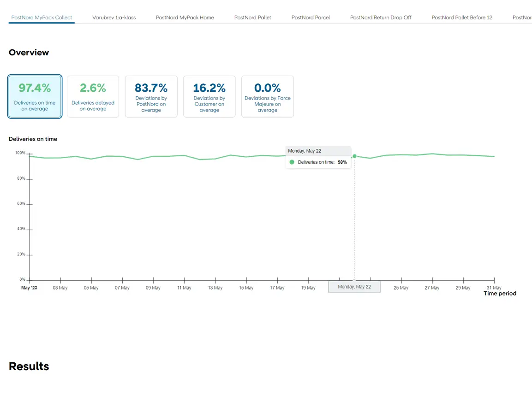Viewport: 532px width, 402px height.
Task: Switch to the PostNord Parcel tab
Action: (x=311, y=18)
